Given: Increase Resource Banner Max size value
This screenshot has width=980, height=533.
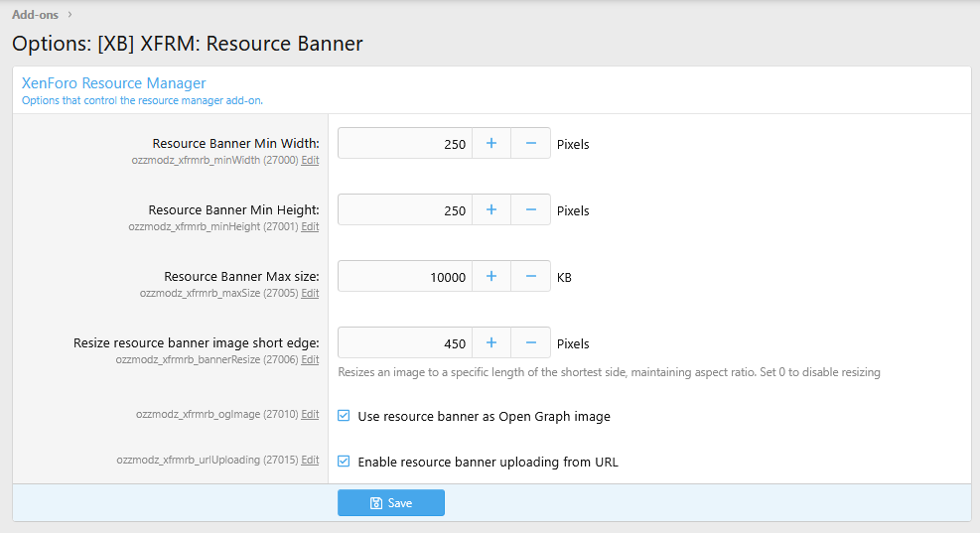Looking at the screenshot, I should 490,277.
